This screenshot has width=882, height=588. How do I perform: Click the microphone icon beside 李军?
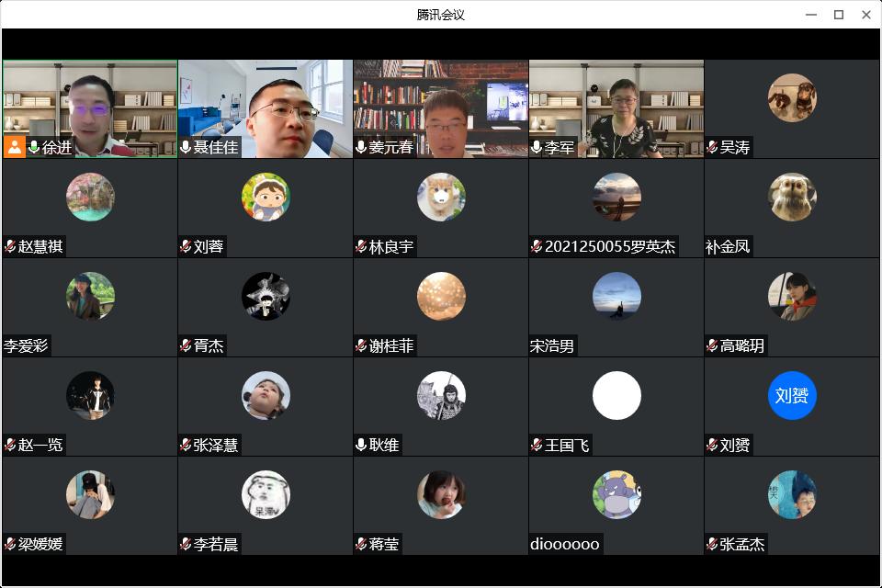537,147
